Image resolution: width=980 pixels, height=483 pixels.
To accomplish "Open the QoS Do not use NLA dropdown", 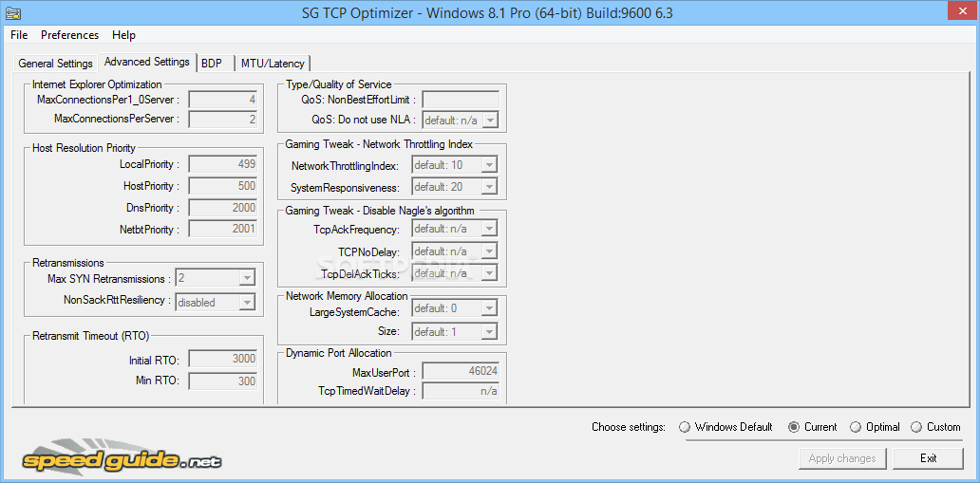I will click(x=461, y=121).
